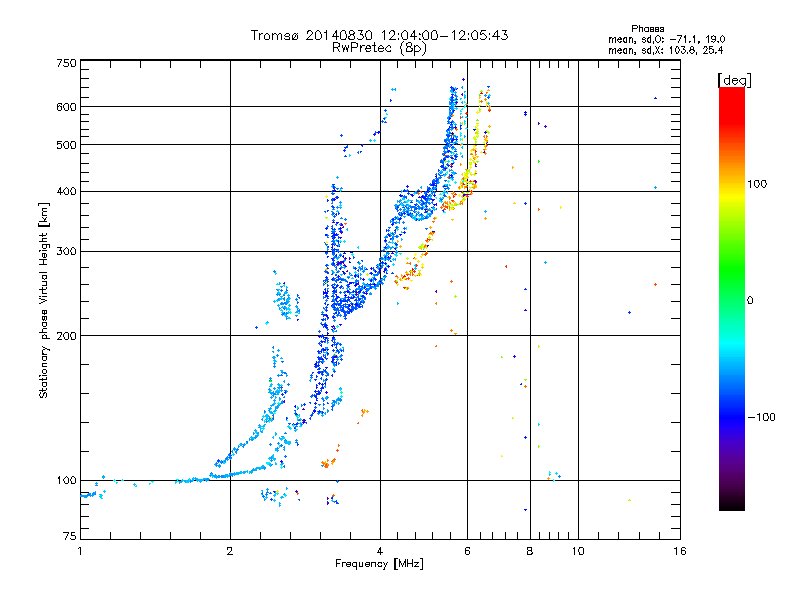Click the 'mean, sd,O: -71.1, 19.0' line

(x=666, y=39)
